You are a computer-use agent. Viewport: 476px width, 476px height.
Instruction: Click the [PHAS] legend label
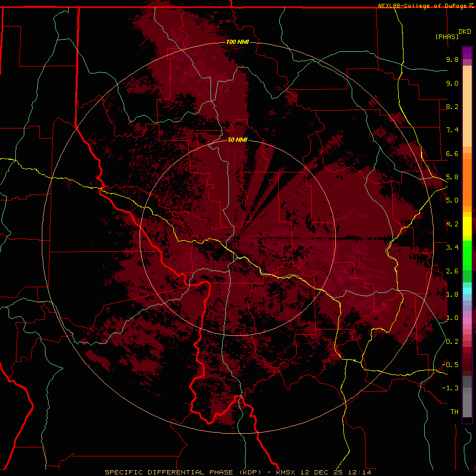pyautogui.click(x=447, y=36)
